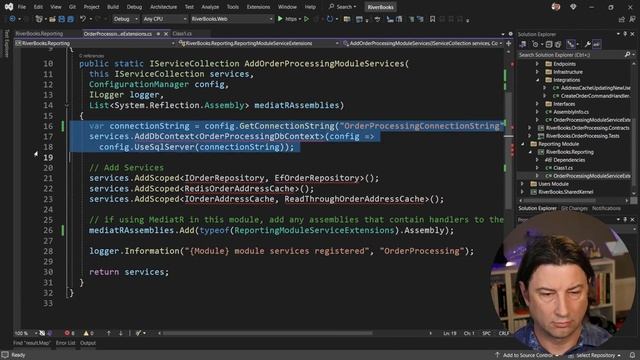Click Solution Explorer pending changes filter icon
Viewport: 640px width, 360px height.
tap(535, 44)
